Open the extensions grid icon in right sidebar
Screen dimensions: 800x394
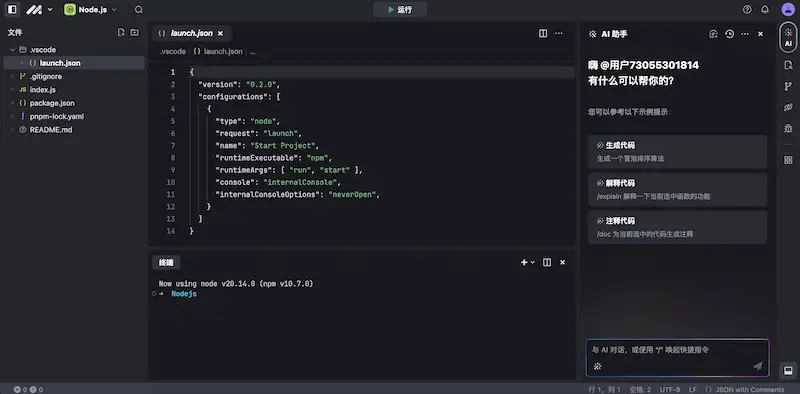788,160
